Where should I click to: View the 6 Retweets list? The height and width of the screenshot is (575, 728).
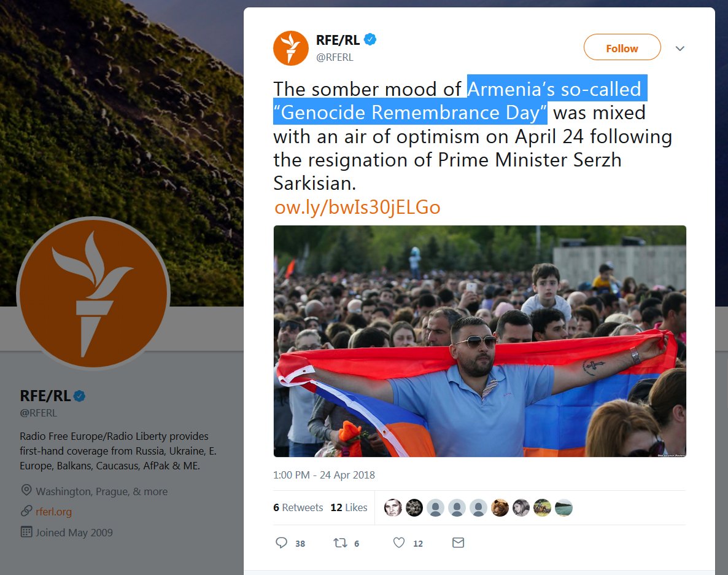298,507
